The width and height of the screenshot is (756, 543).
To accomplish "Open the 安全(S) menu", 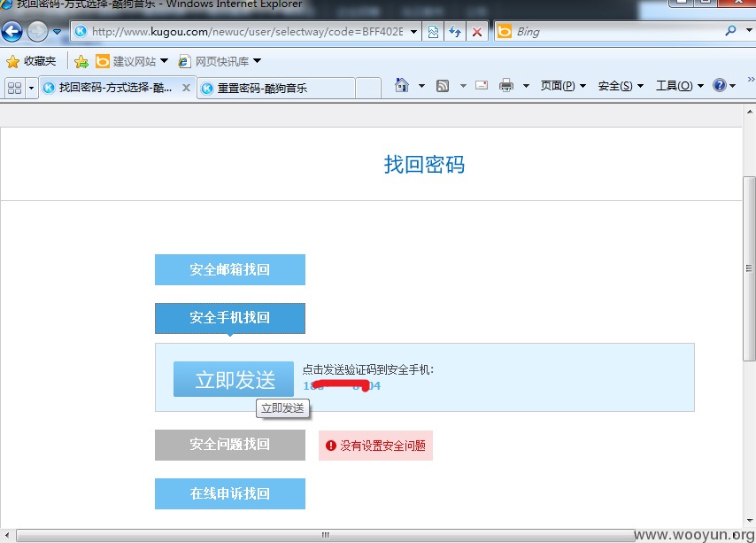I will 621,86.
